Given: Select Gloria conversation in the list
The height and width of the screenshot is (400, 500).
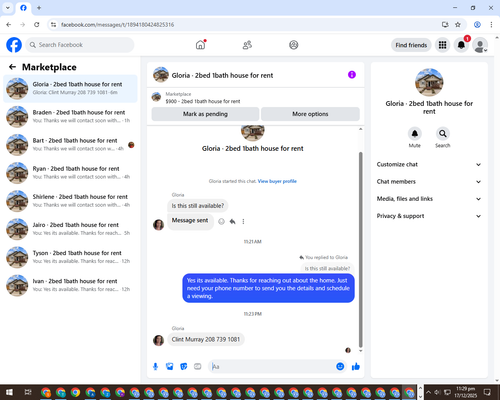Looking at the screenshot, I should [x=70, y=89].
